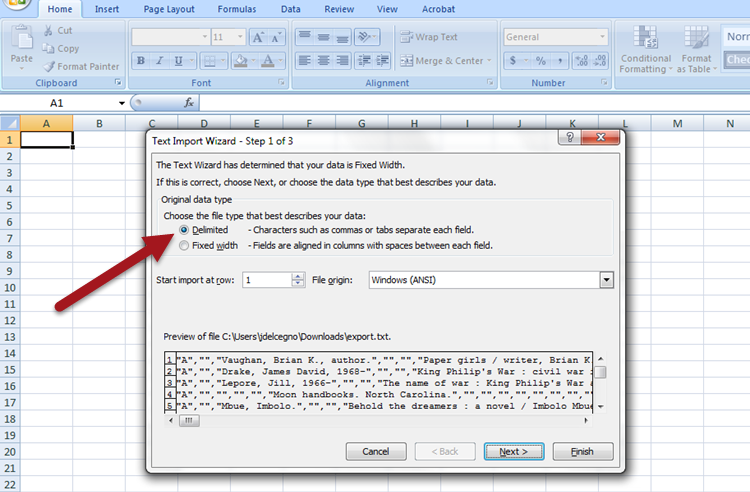
Task: Open the Acrobat tab
Action: click(438, 9)
